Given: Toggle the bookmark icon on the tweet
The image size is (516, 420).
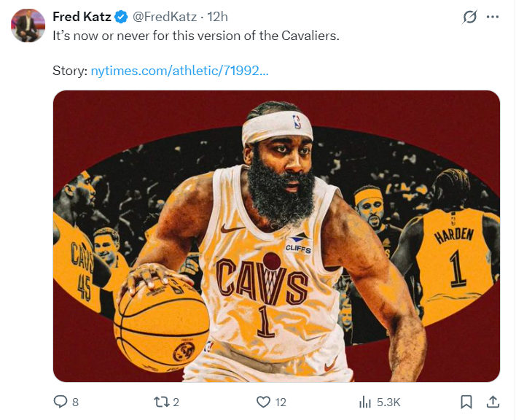Looking at the screenshot, I should (x=467, y=402).
